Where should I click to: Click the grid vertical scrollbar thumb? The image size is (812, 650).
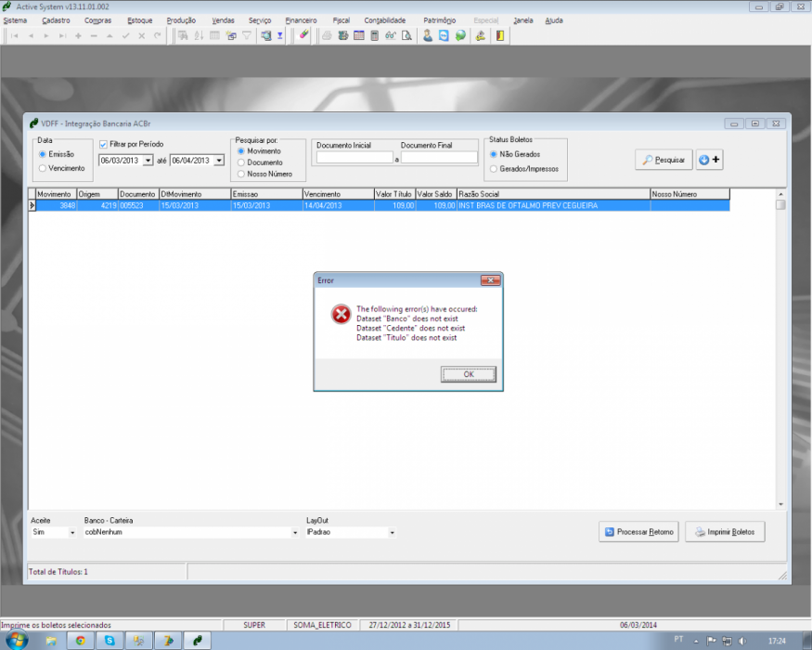(780, 204)
